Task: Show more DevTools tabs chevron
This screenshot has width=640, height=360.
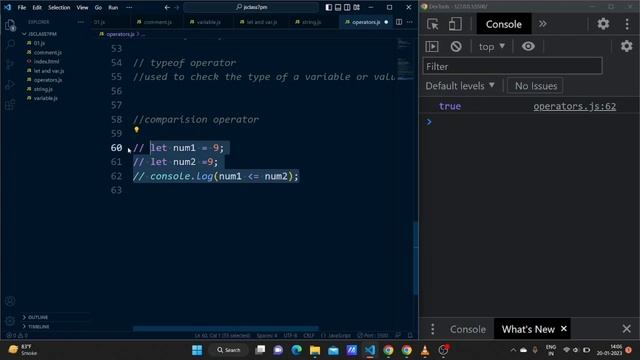Action: pos(542,24)
